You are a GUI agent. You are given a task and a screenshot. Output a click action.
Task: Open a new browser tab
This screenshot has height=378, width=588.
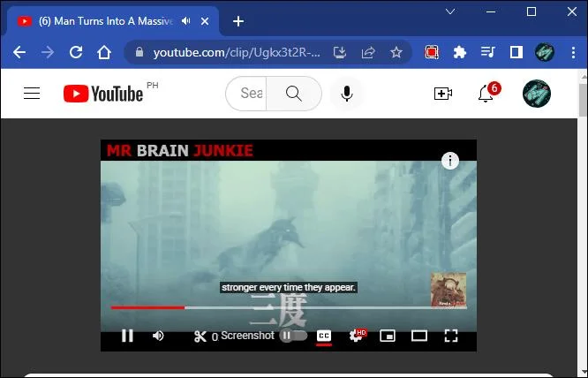pyautogui.click(x=238, y=21)
